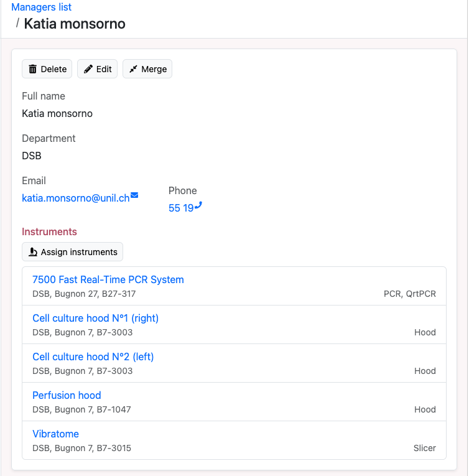
Task: Click the pencil icon on Edit button
Action: coord(88,69)
